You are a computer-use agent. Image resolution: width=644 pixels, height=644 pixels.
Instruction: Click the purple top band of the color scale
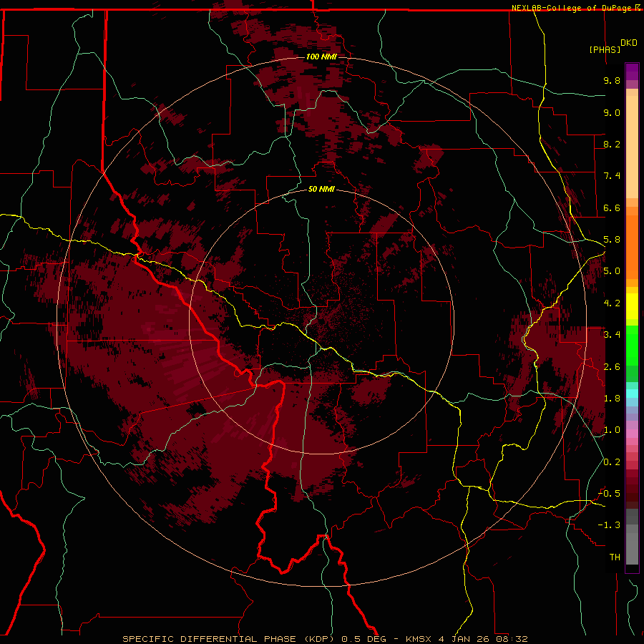pos(632,72)
